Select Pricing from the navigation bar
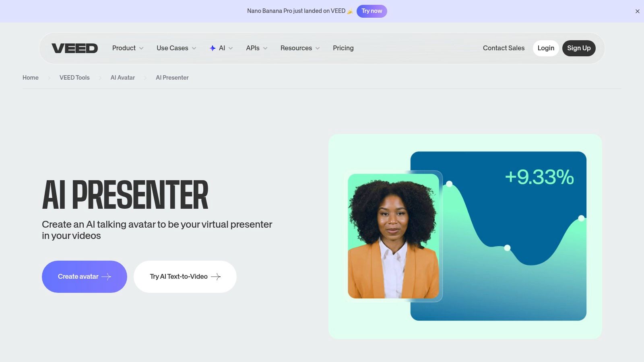Viewport: 644px width, 362px height. coord(343,48)
